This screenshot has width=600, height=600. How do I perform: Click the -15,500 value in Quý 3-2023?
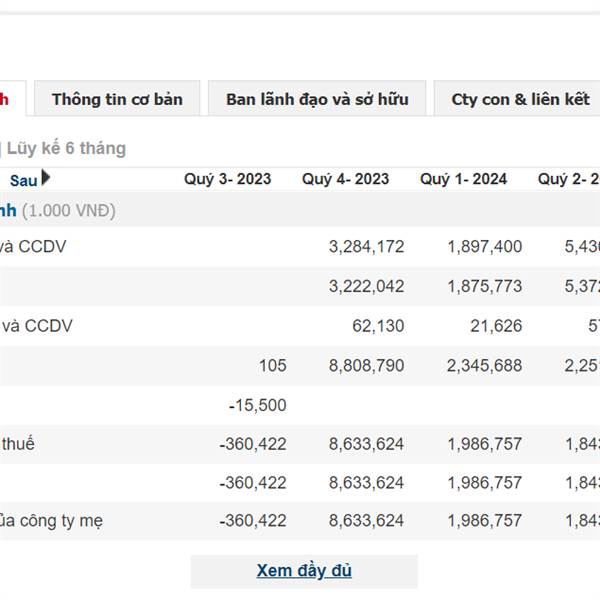257,405
